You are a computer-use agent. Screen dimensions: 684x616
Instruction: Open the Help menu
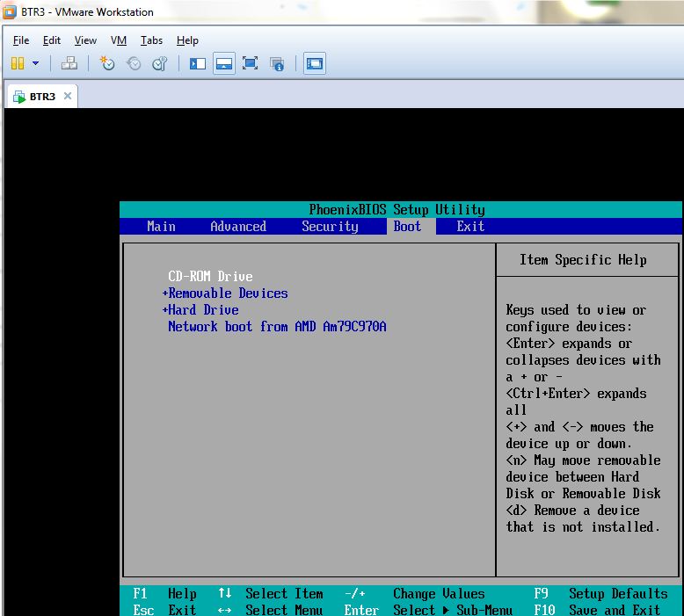[187, 40]
